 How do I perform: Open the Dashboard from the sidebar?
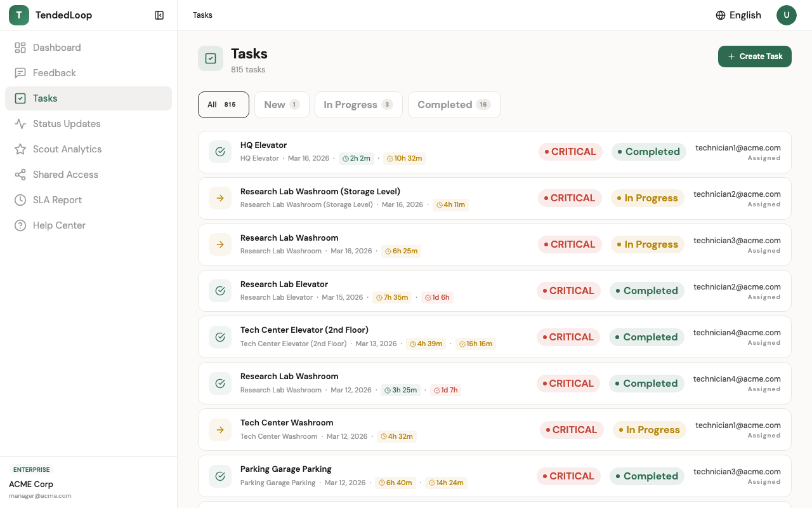click(56, 48)
